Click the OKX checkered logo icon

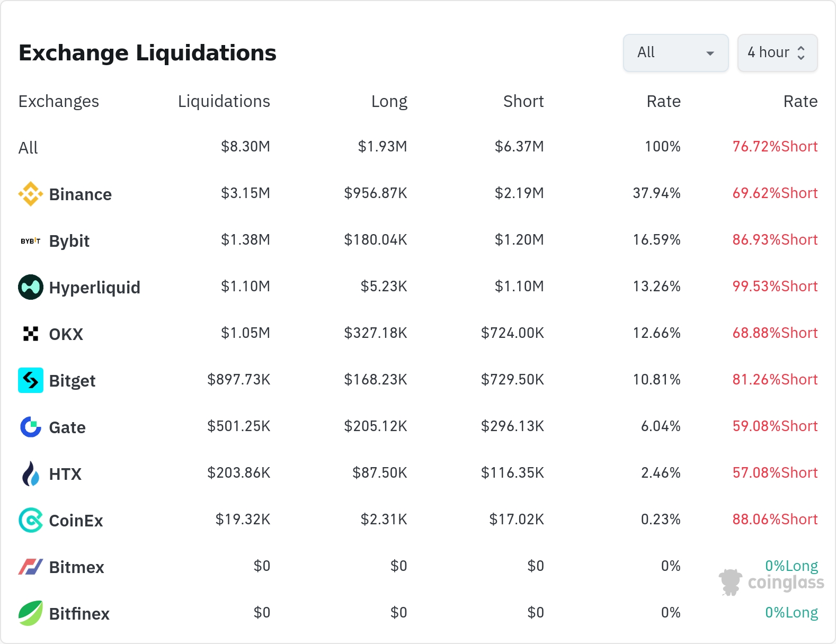pos(31,334)
